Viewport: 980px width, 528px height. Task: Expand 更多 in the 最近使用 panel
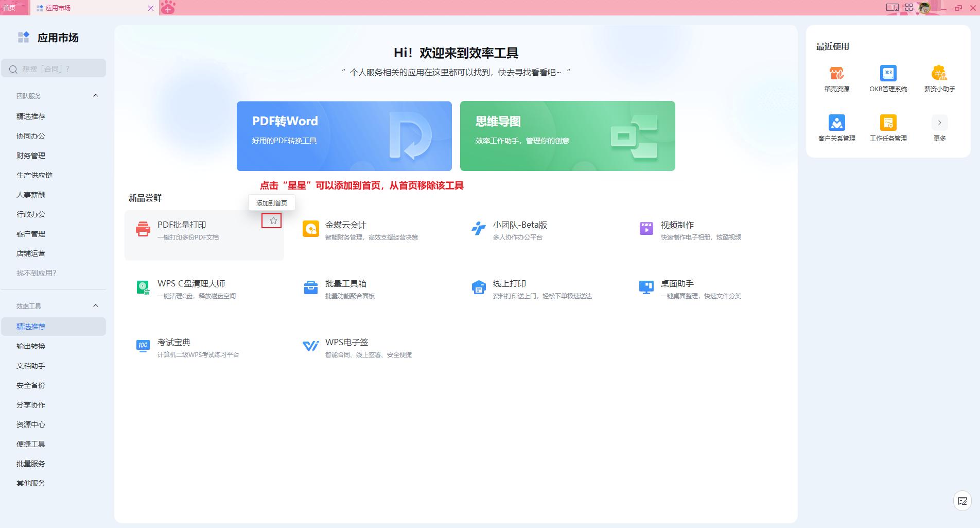940,123
